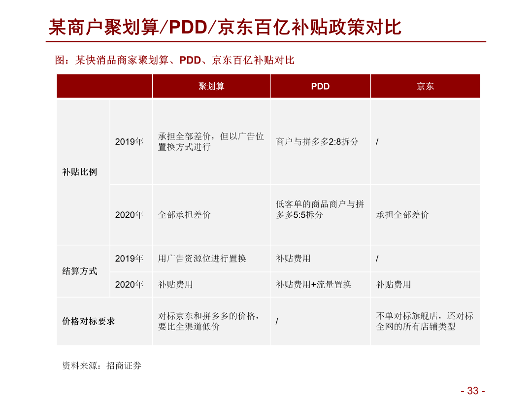Click the 聚划算 column header
The width and height of the screenshot is (532, 399).
(211, 86)
